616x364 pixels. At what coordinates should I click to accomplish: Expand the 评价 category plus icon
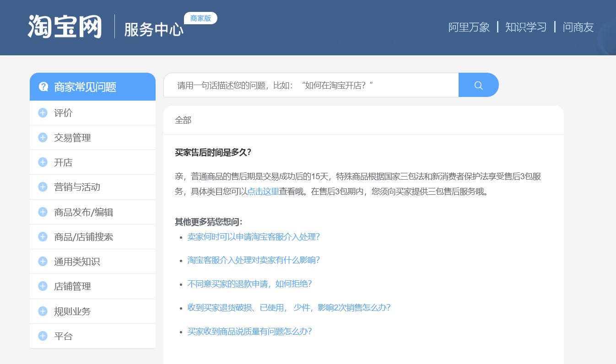click(x=43, y=112)
